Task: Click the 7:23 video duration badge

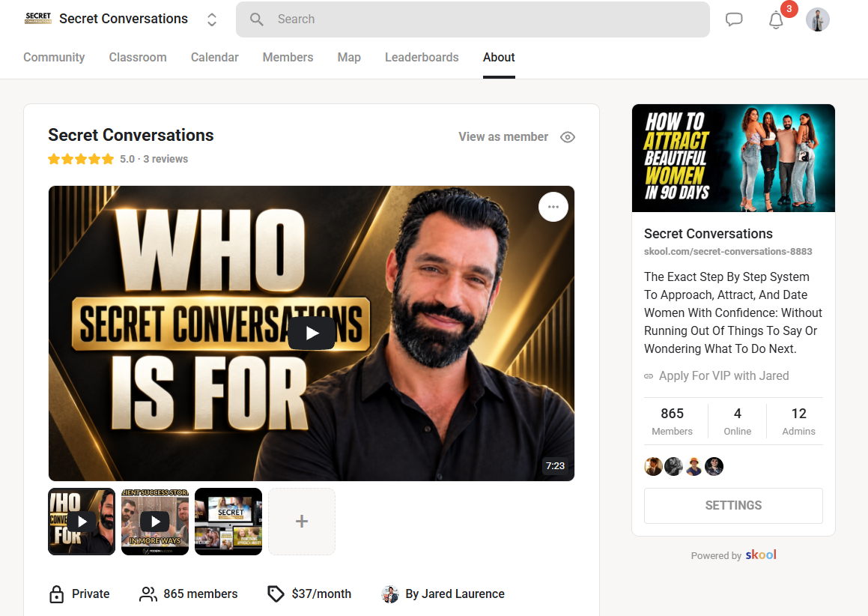Action: tap(555, 466)
